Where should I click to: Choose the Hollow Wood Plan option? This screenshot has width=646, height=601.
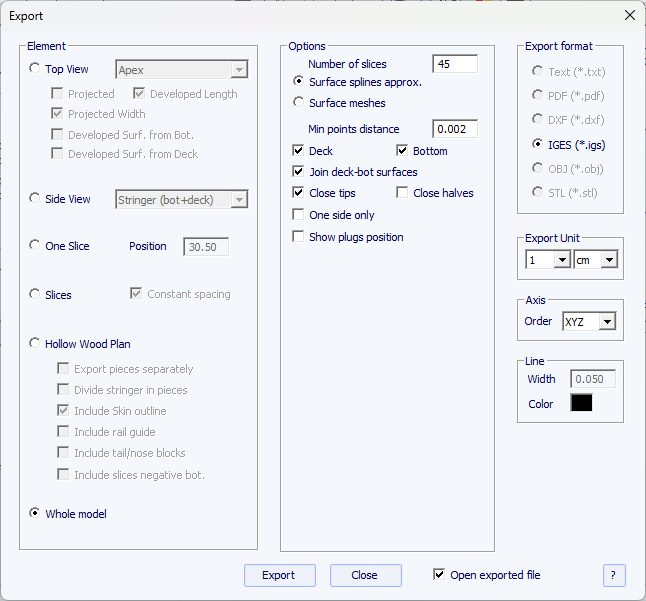pos(35,343)
